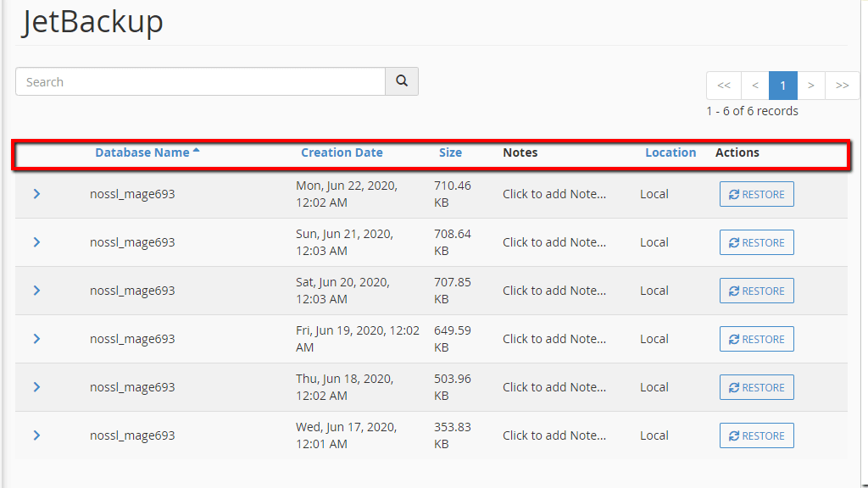
Task: Expand the Jun 21, 2020 backup row
Action: coord(36,241)
